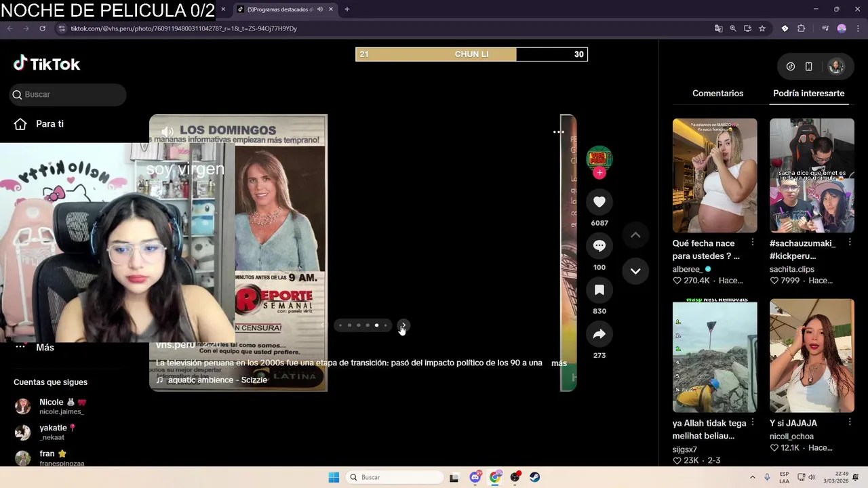Open the TikTok account profile avatar

click(x=836, y=66)
